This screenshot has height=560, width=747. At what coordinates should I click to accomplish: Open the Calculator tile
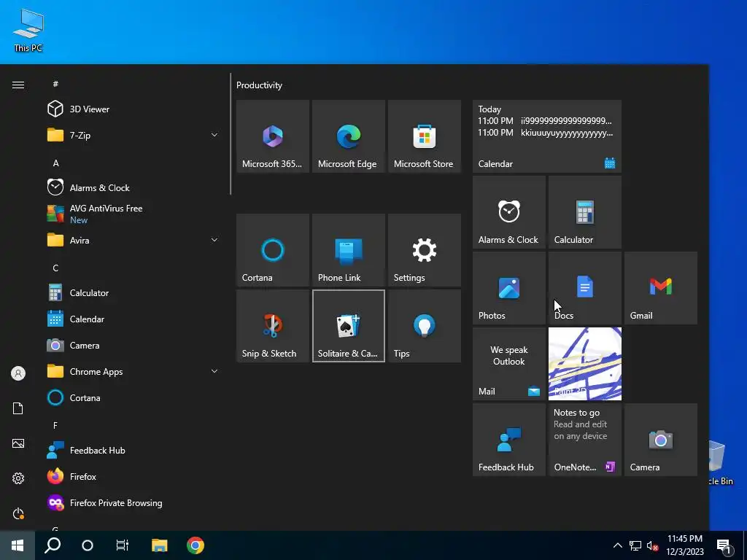coord(584,212)
